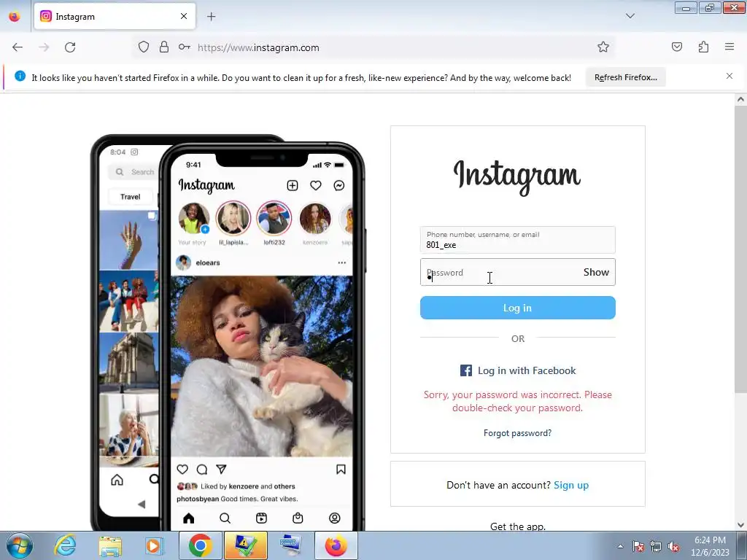Click the reels icon in phone mockup
This screenshot has width=747, height=560.
coord(262,518)
